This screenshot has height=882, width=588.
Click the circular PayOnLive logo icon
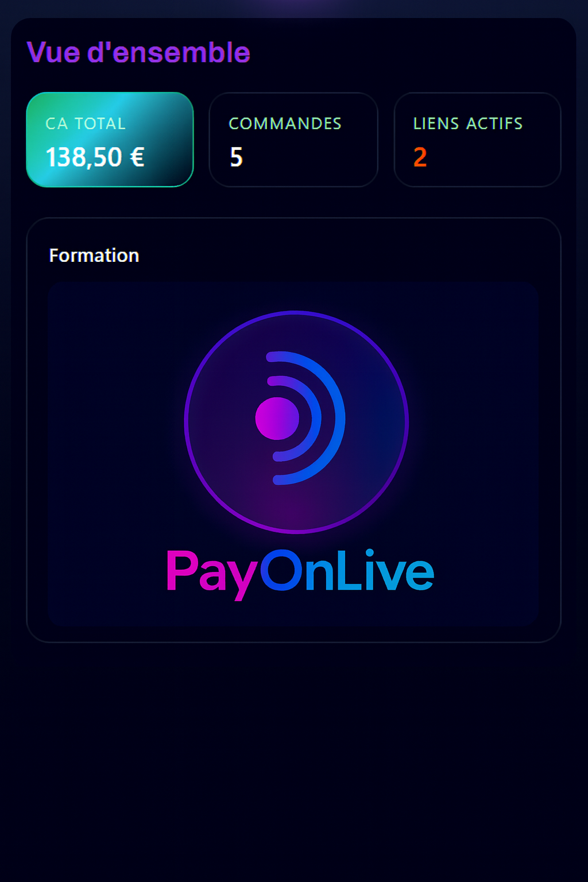click(x=296, y=422)
